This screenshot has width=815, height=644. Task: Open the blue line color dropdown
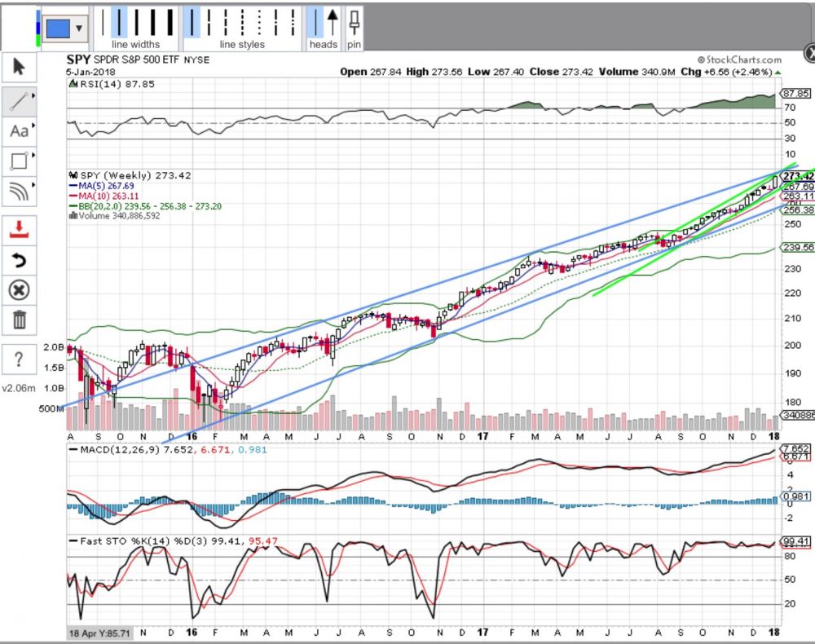79,28
